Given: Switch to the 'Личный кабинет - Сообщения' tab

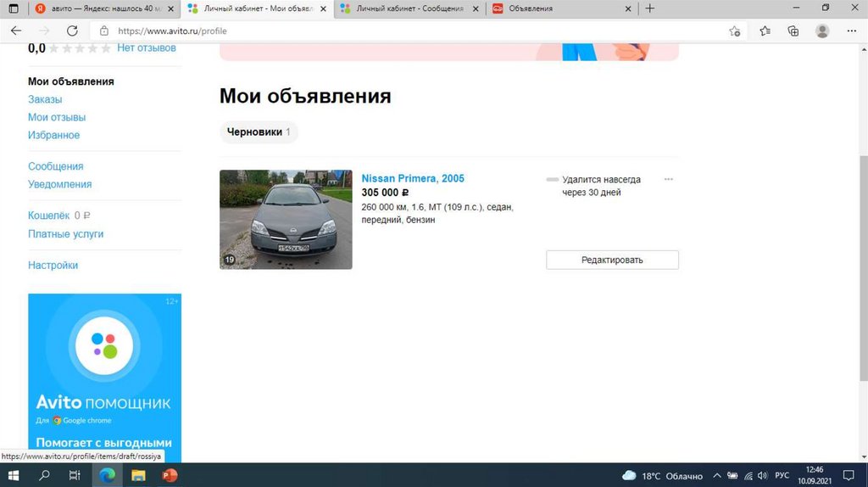Looking at the screenshot, I should (409, 8).
